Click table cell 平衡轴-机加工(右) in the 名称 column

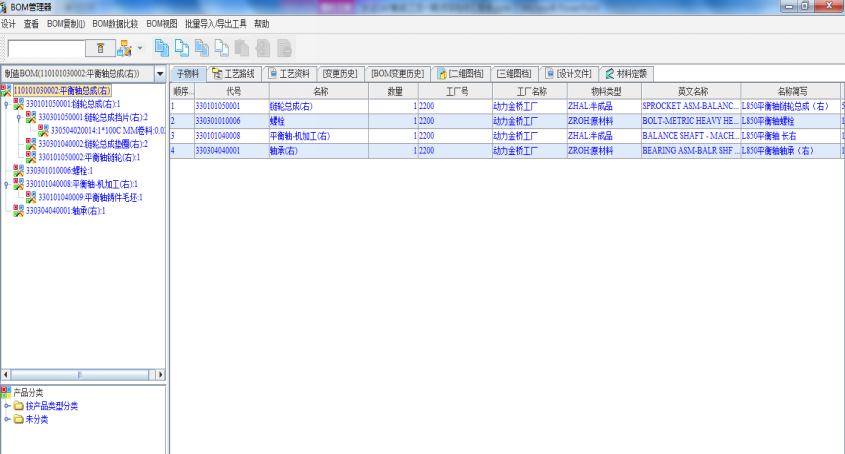pos(319,136)
